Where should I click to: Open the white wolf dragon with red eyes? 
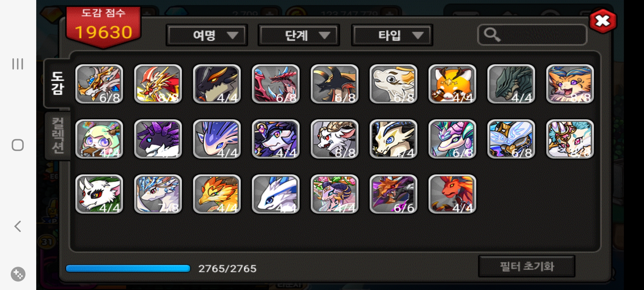[99, 194]
